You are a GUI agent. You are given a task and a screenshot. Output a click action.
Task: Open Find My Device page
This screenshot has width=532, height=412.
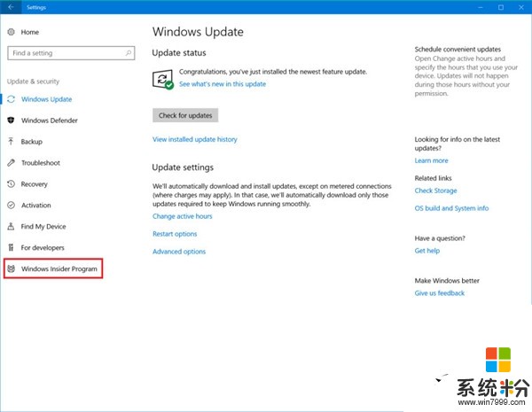43,227
